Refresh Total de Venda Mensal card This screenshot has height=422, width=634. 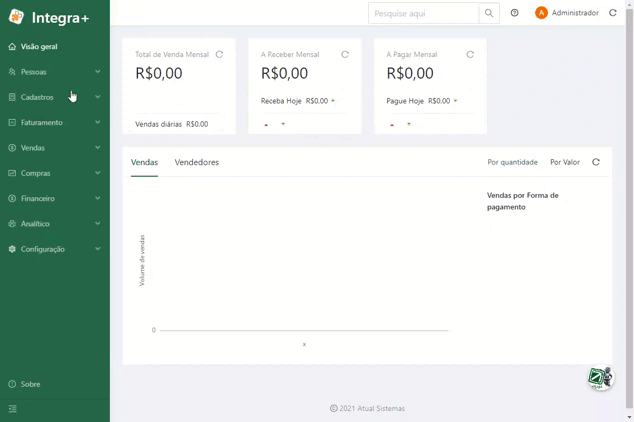coord(219,54)
